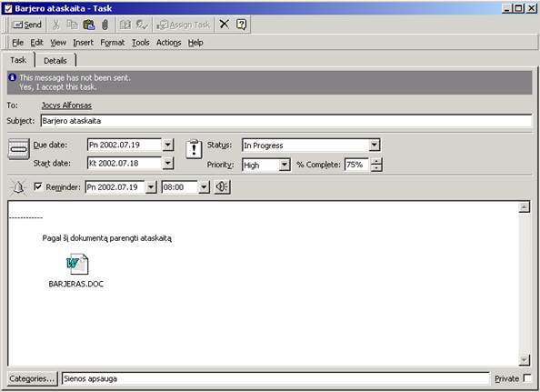Expand the Priority dropdown
This screenshot has width=540, height=392.
tap(285, 165)
